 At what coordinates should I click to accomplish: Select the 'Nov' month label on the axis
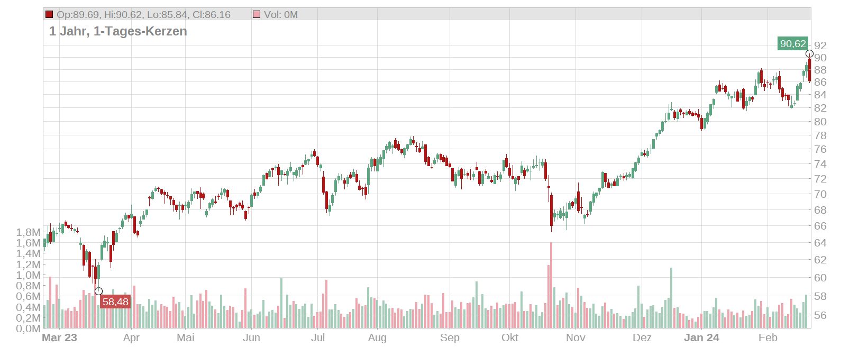pos(575,338)
